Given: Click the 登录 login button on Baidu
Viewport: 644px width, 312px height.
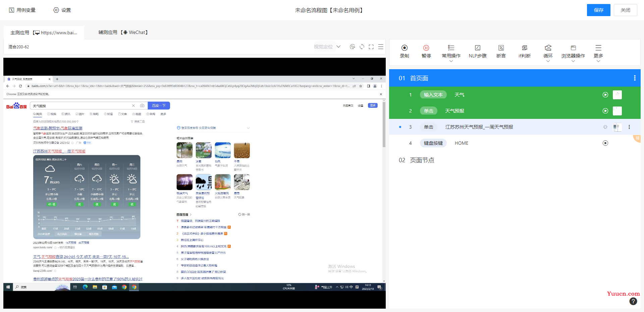Looking at the screenshot, I should pyautogui.click(x=373, y=105).
